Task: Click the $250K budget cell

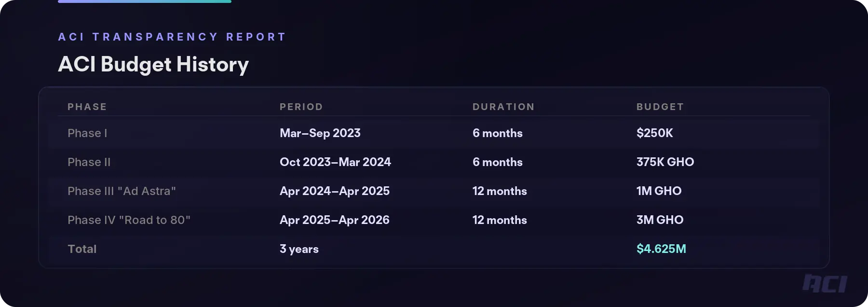Action: (x=654, y=133)
